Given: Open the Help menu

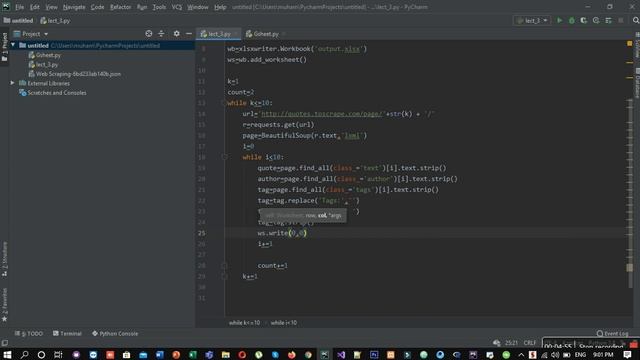Looking at the screenshot, I should tap(220, 7).
